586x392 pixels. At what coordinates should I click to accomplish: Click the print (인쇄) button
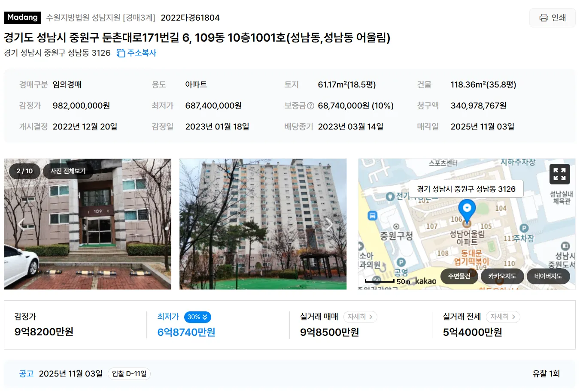coord(553,18)
